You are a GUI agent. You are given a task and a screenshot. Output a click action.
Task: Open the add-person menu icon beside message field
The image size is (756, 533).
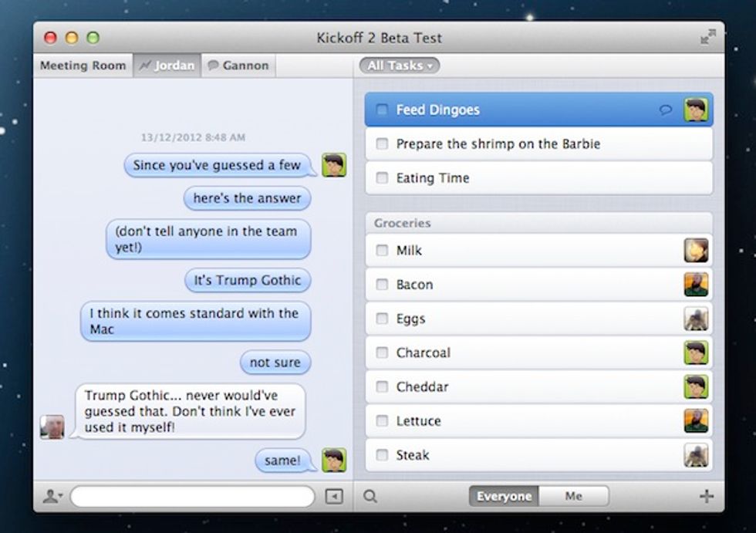(52, 496)
